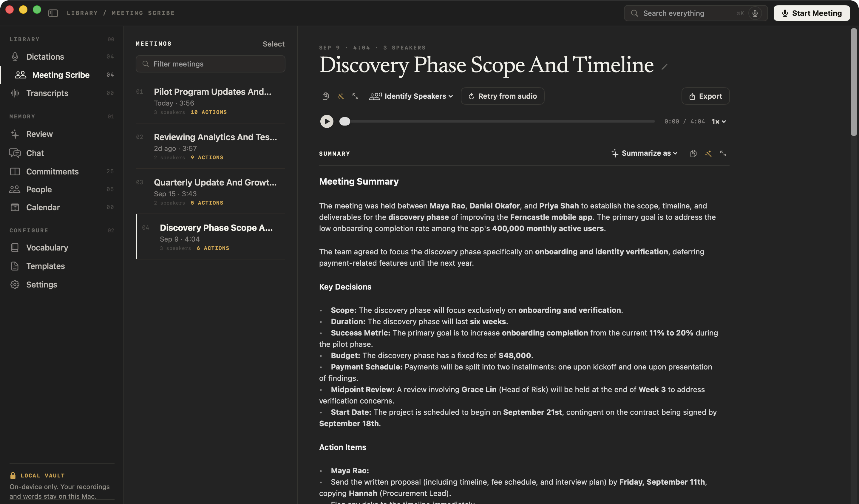Click Select in the Meetings header
859x504 pixels.
pos(274,44)
